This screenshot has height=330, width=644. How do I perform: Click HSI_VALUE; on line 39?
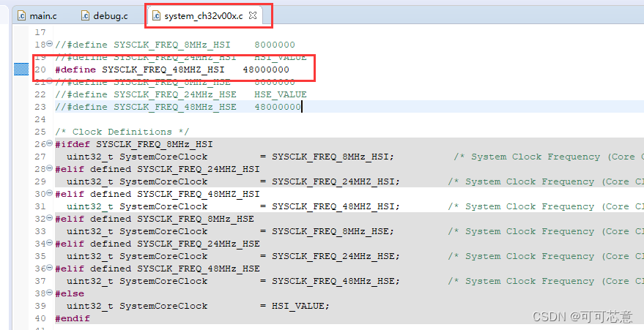[300, 307]
